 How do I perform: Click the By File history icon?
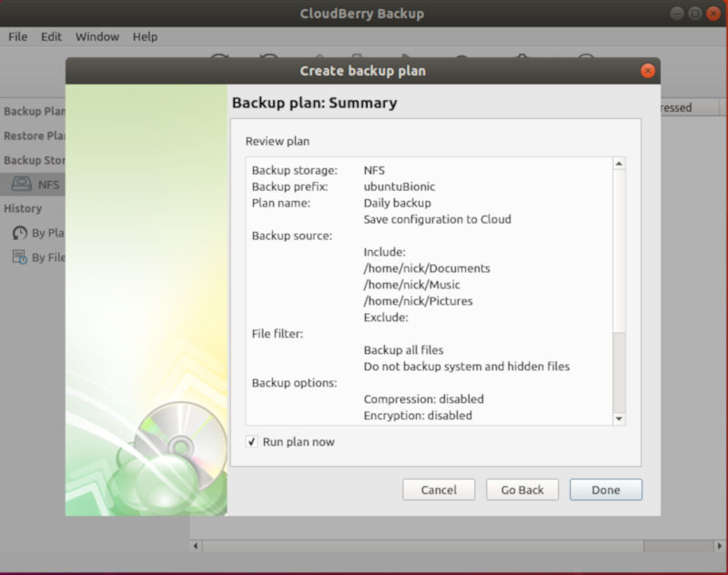tap(19, 257)
